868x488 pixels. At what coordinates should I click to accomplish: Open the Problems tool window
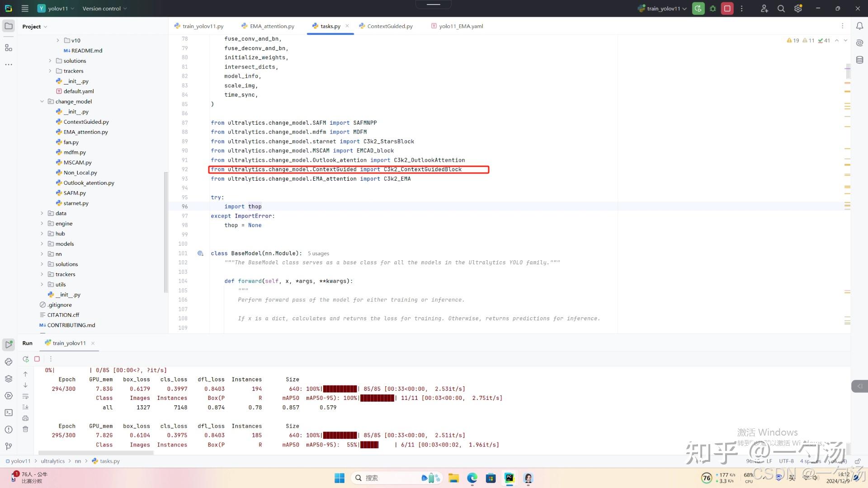click(9, 429)
